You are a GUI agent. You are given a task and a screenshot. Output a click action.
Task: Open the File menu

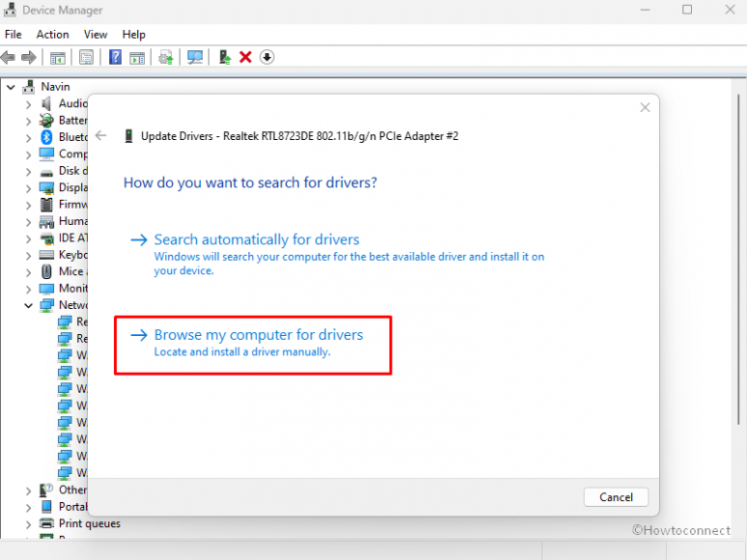[x=14, y=35]
